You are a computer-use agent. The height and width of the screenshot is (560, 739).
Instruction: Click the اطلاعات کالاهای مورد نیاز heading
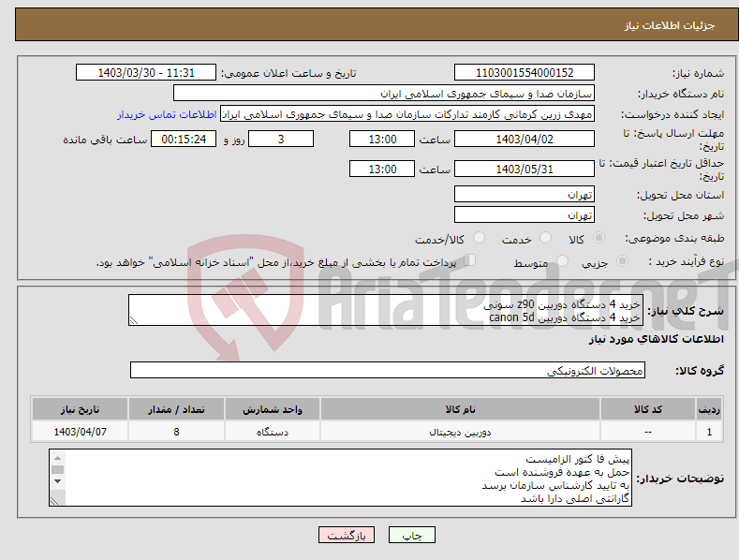656,339
